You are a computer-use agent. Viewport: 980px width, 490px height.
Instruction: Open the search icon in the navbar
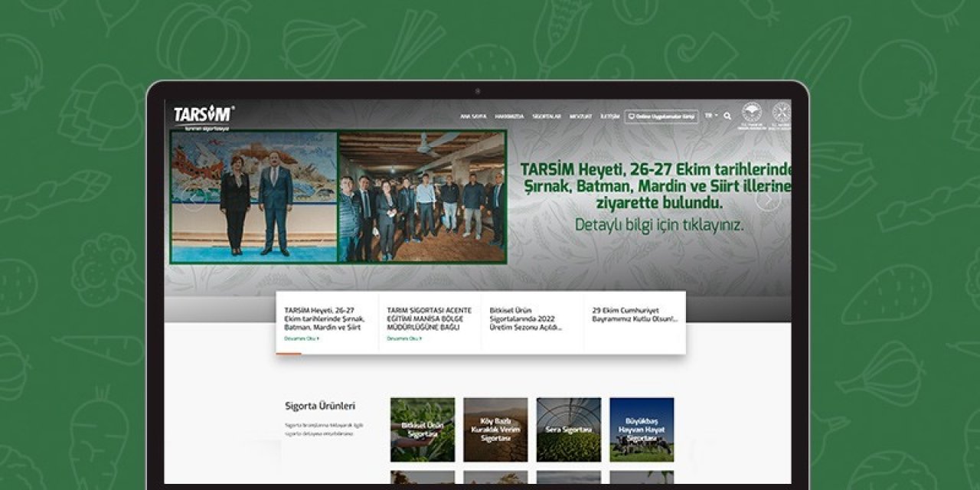coord(727,116)
